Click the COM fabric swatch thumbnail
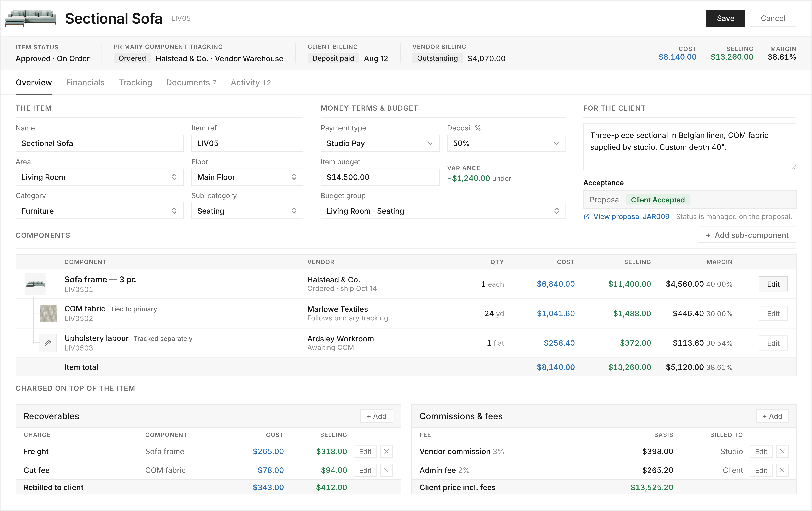Image resolution: width=812 pixels, height=511 pixels. 48,313
